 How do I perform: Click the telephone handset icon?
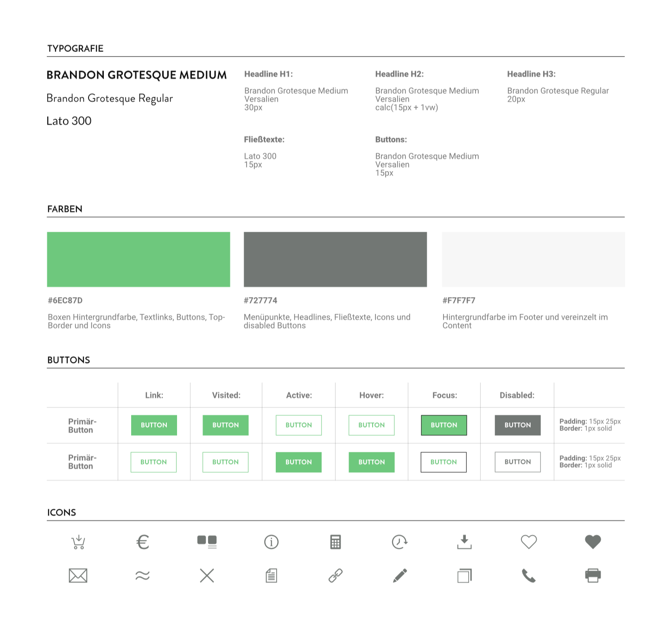[x=528, y=576]
